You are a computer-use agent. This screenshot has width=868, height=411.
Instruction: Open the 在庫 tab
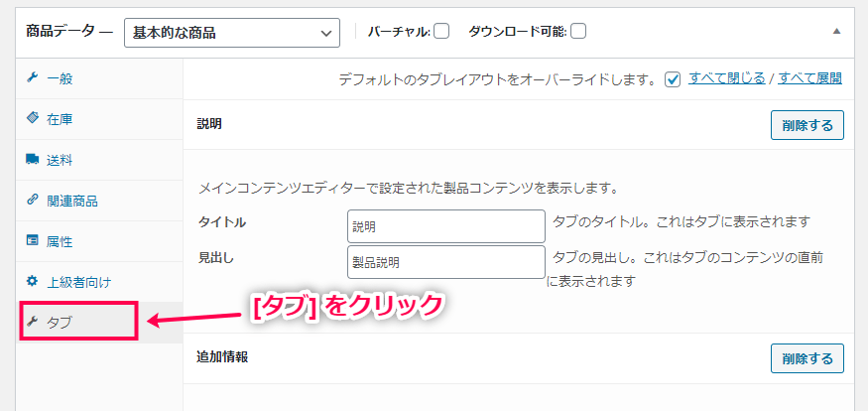(x=99, y=119)
